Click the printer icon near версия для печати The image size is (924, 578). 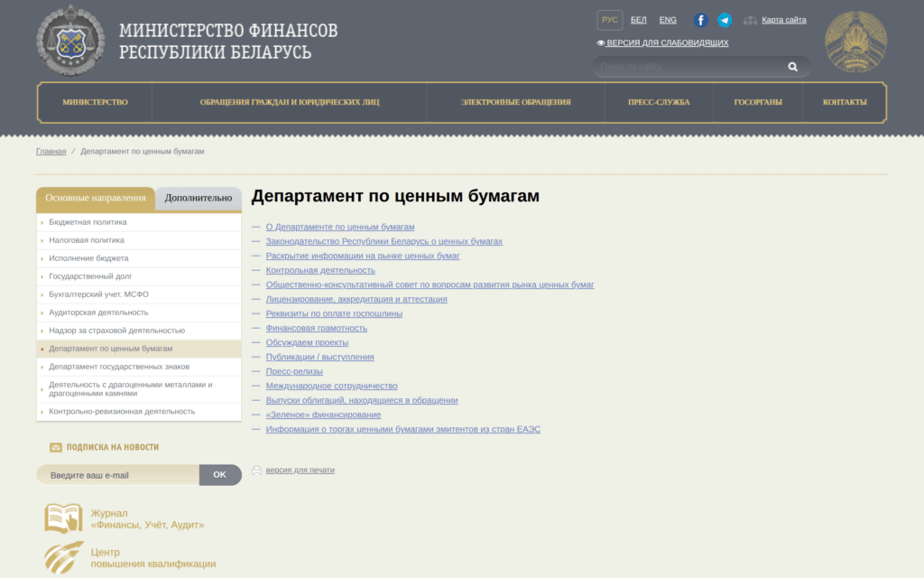pos(256,470)
